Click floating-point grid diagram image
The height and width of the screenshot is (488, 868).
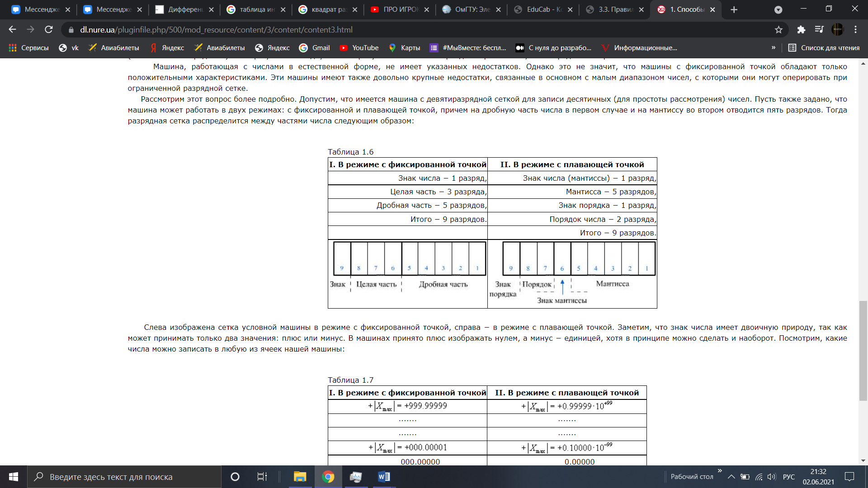pos(572,272)
